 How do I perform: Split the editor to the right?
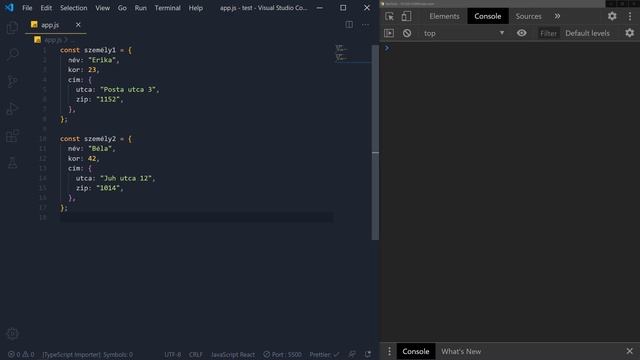(x=349, y=24)
